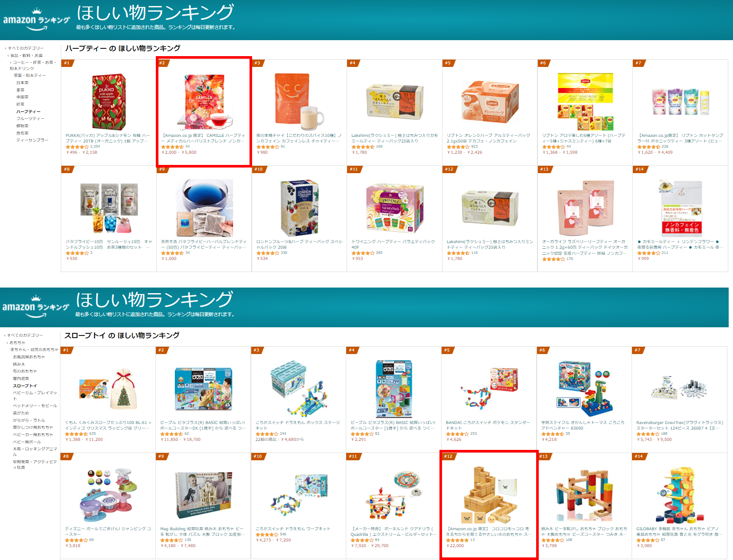
Task: View star reviews for Twinings Variety Pack
Action: [x=363, y=253]
